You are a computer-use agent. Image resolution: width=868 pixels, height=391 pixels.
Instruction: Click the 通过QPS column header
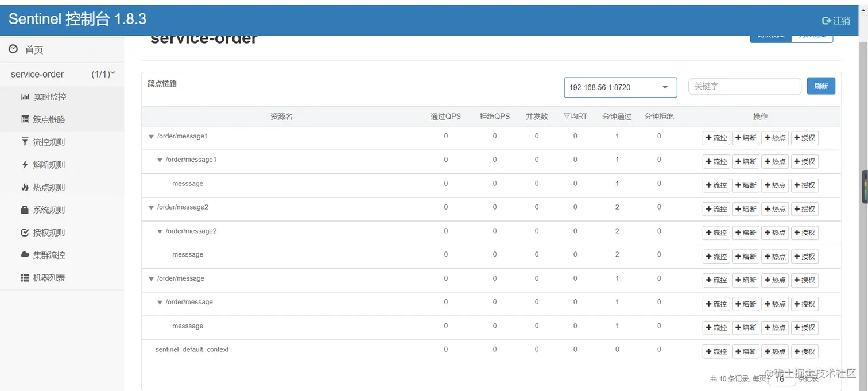click(446, 117)
